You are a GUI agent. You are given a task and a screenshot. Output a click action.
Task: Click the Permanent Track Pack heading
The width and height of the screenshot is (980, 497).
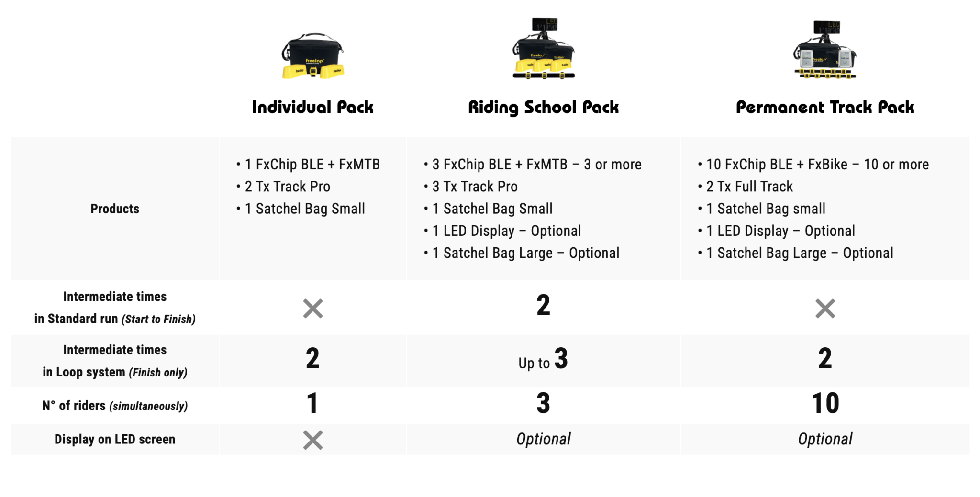coord(825,107)
